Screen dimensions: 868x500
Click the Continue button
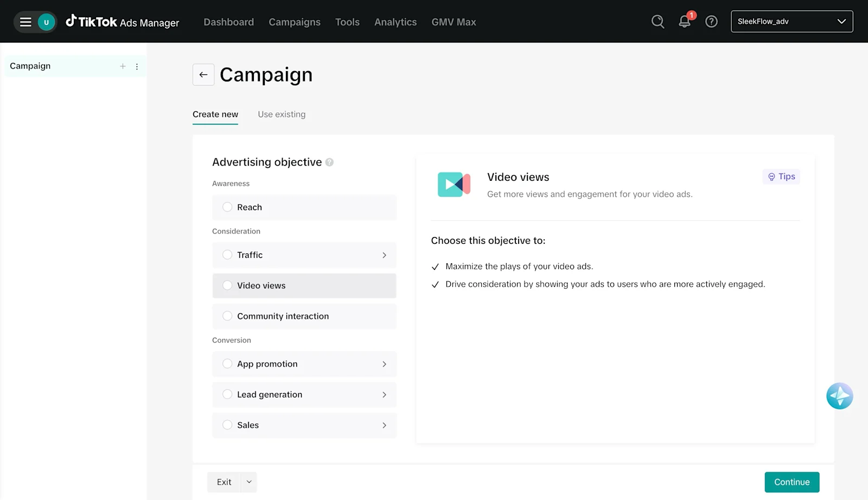[x=792, y=482]
